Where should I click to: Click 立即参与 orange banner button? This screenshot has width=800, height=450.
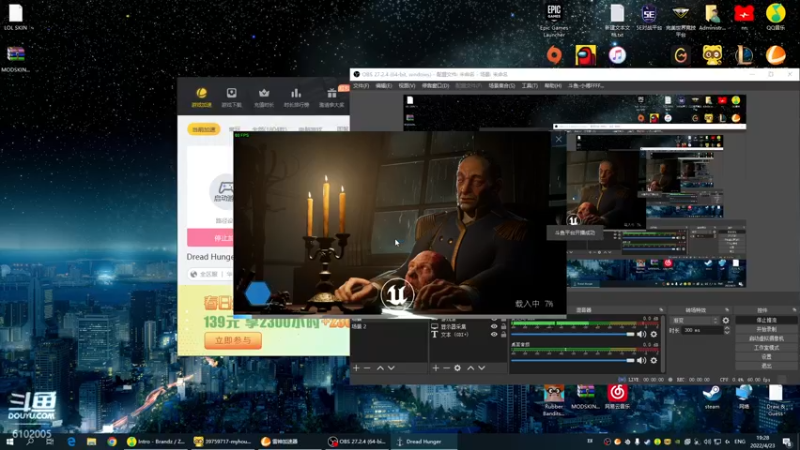tap(233, 340)
